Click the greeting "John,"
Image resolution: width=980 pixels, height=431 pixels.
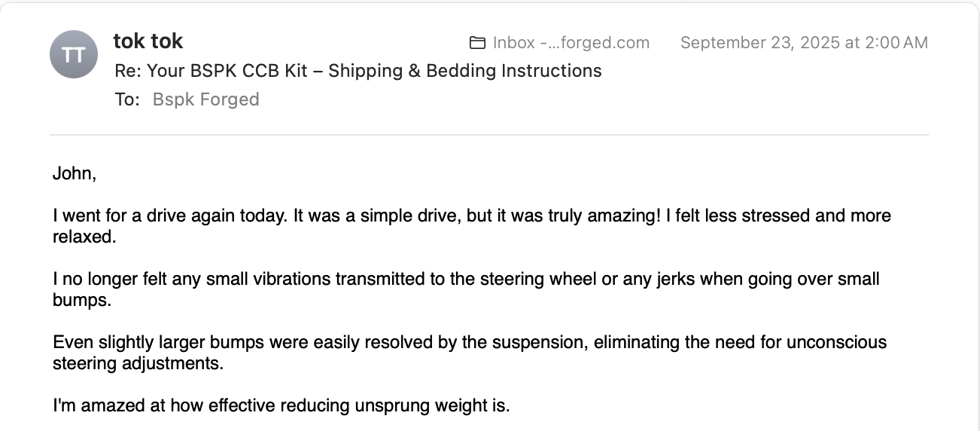click(x=74, y=173)
